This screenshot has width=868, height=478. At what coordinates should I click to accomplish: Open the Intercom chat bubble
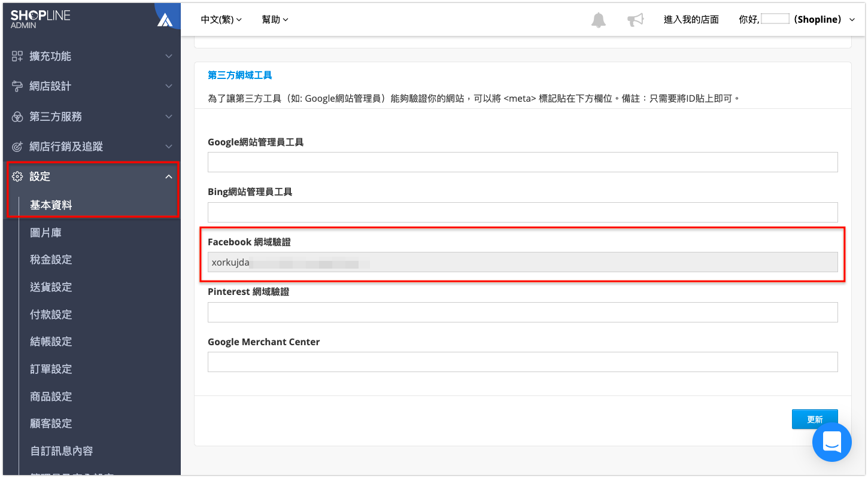(x=832, y=442)
